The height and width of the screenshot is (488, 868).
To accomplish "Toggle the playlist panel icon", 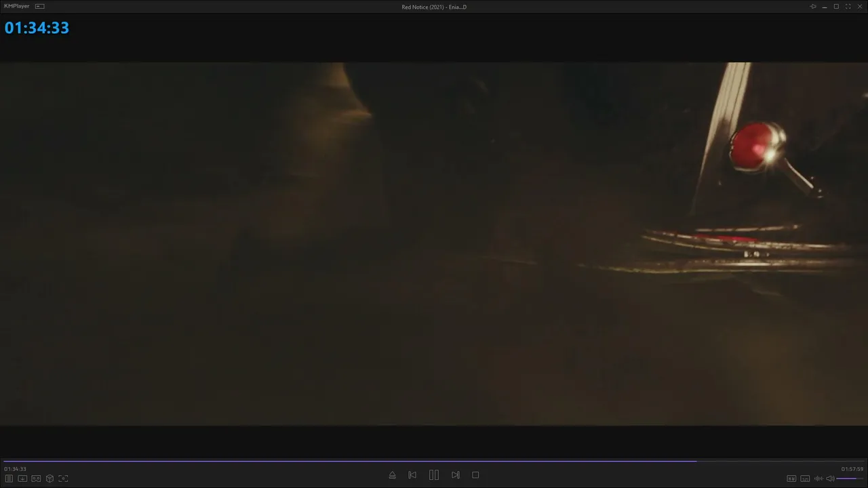I will click(9, 479).
